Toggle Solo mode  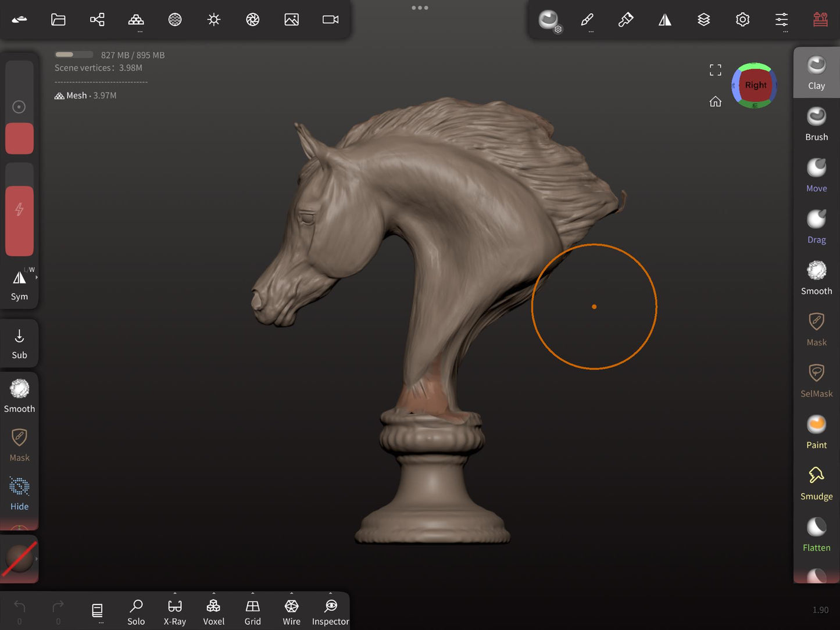136,613
